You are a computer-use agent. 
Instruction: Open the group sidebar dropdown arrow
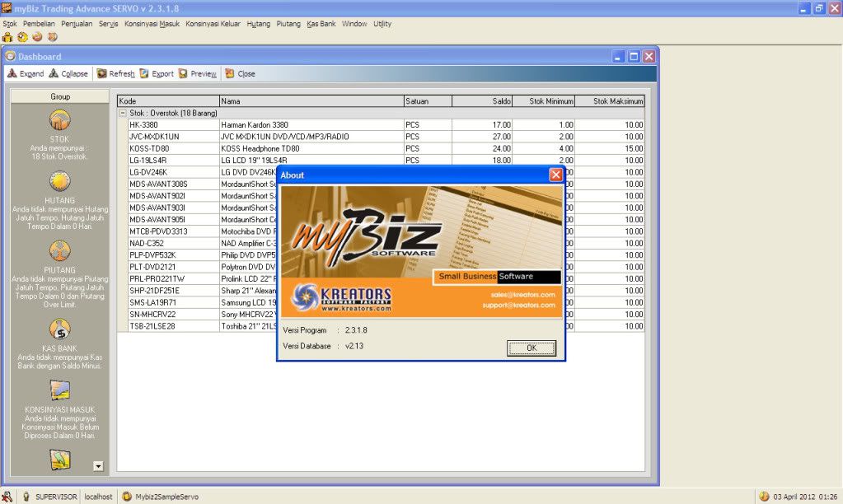click(x=98, y=466)
